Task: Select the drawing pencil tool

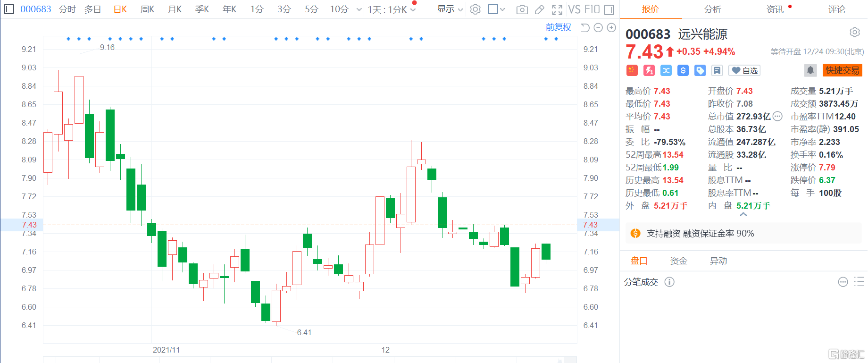Action: [x=540, y=9]
